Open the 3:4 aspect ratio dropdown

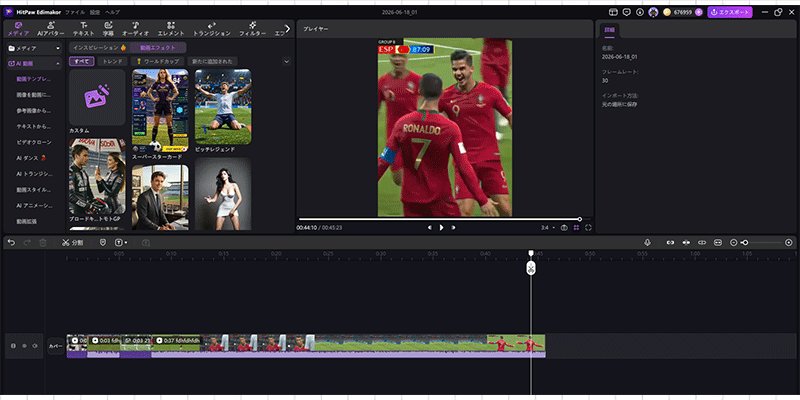click(x=548, y=228)
